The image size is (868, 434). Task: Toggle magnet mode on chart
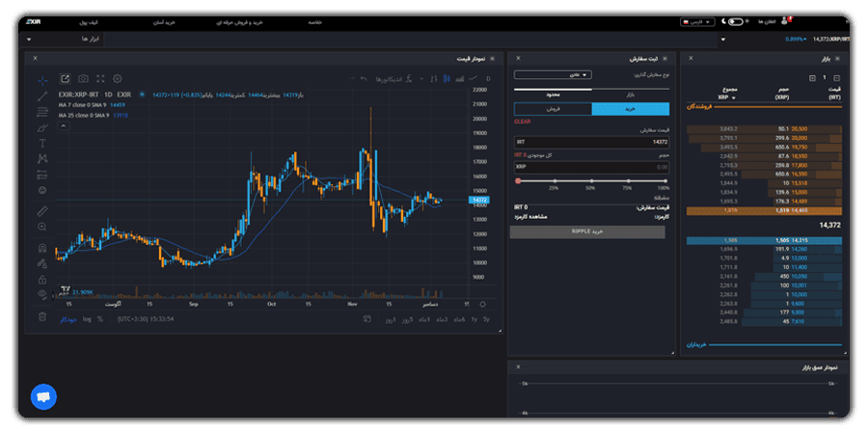(x=42, y=248)
